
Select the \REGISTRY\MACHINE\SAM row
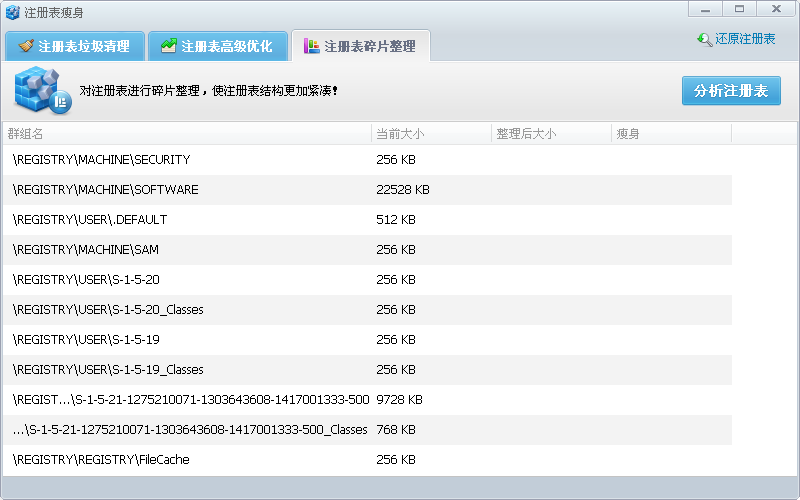click(367, 250)
